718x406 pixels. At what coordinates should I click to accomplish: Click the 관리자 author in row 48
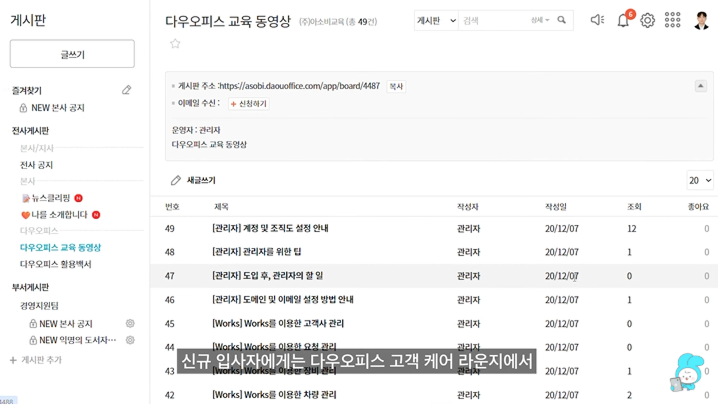(468, 252)
